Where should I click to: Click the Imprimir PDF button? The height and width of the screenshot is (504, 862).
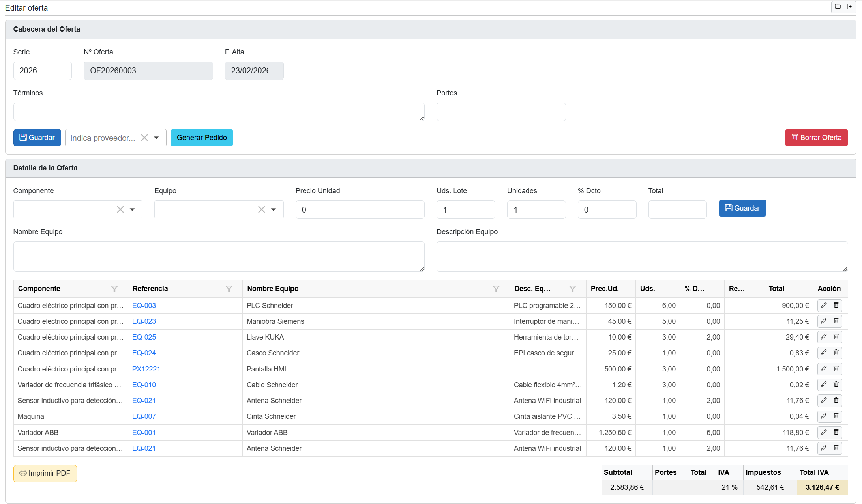(x=45, y=473)
